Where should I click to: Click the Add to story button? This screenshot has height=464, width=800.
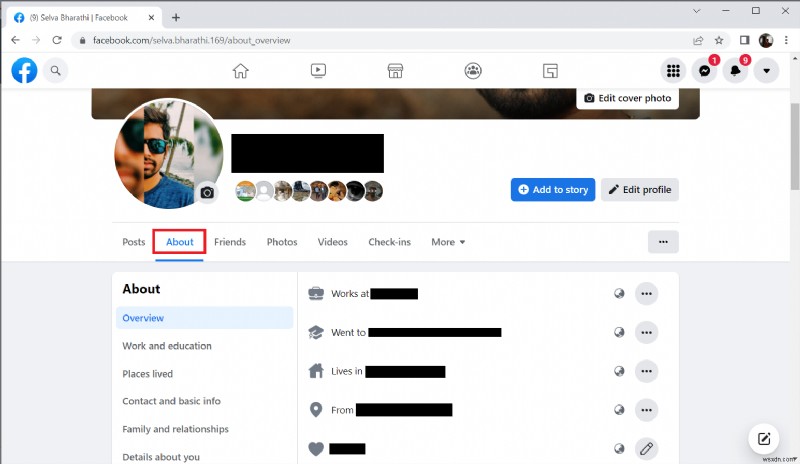coord(553,189)
